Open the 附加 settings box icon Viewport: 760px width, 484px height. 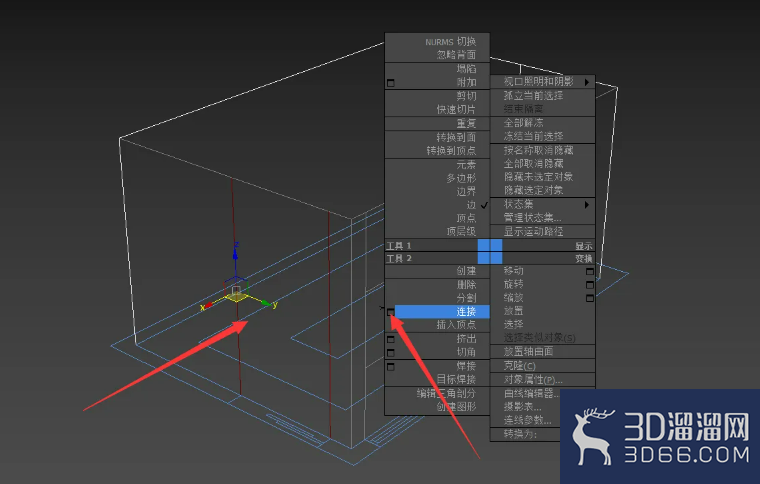[391, 83]
